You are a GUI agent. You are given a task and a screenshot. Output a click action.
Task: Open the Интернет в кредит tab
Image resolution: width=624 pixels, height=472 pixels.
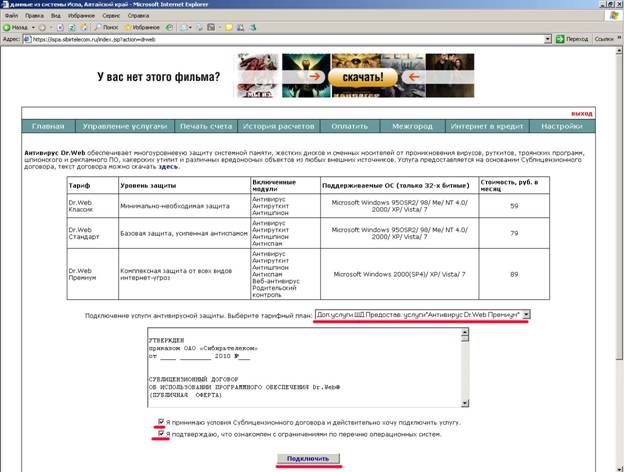[487, 126]
